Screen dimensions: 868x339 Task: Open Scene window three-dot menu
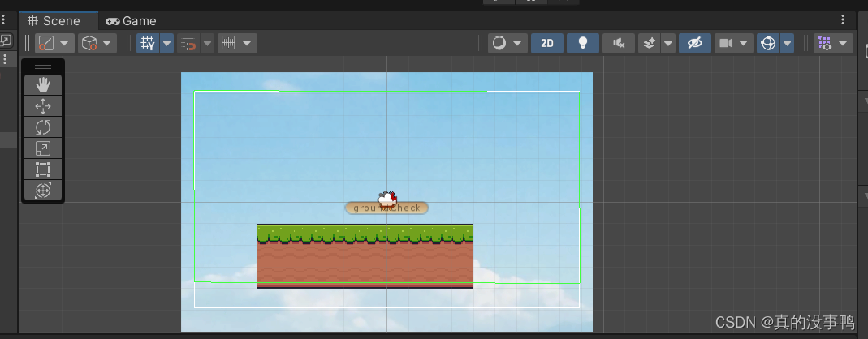[843, 20]
